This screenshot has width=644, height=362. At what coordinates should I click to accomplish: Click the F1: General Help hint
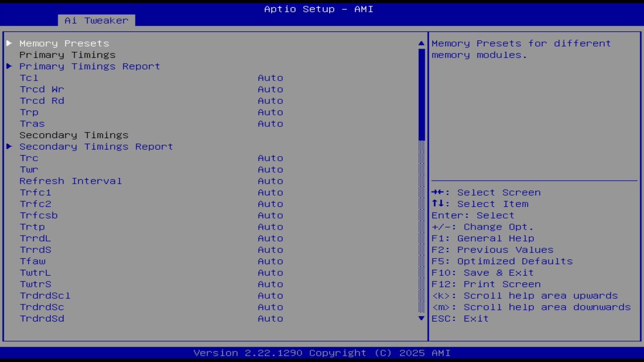(x=482, y=238)
